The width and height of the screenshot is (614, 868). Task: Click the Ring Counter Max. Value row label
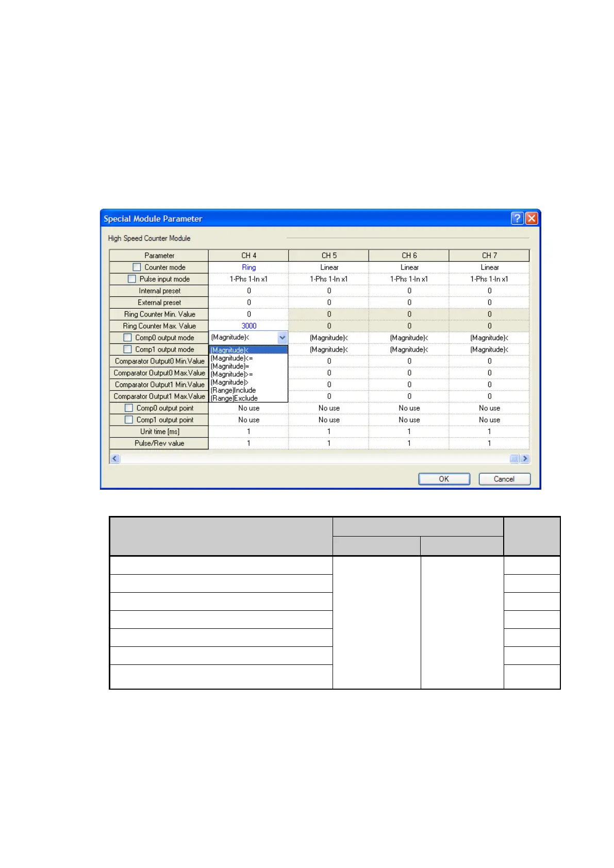pos(159,326)
